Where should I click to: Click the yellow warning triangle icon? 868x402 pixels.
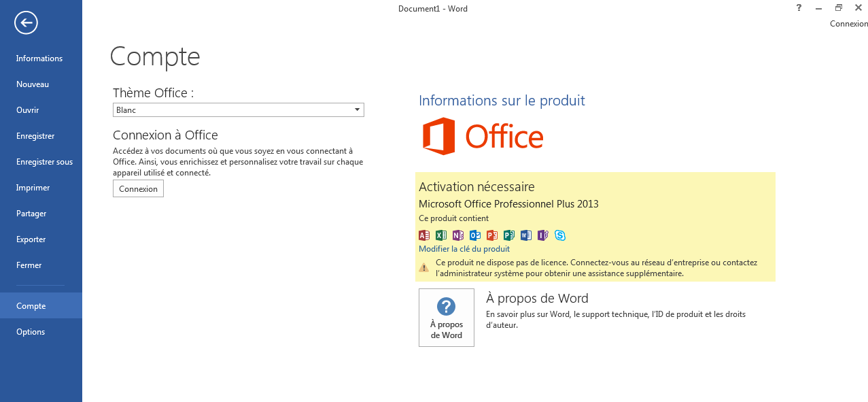click(x=423, y=267)
